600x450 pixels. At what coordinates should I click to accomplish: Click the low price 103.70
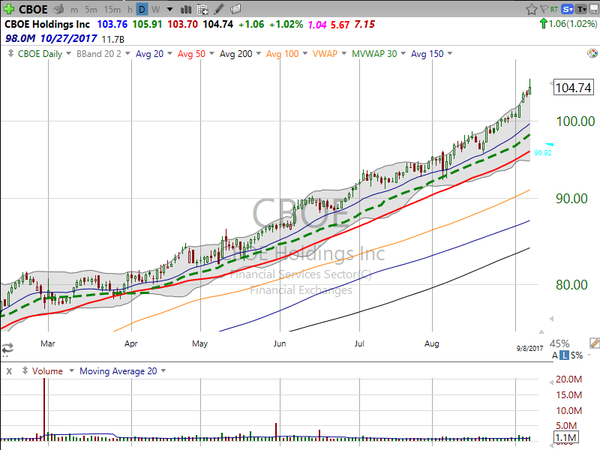point(183,24)
